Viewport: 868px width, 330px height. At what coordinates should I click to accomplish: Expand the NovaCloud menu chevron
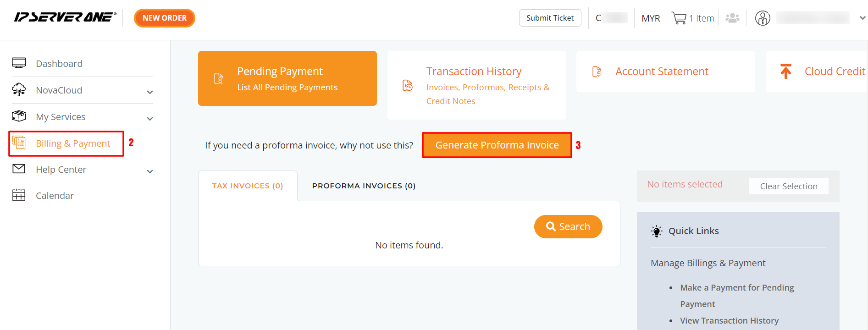point(149,92)
